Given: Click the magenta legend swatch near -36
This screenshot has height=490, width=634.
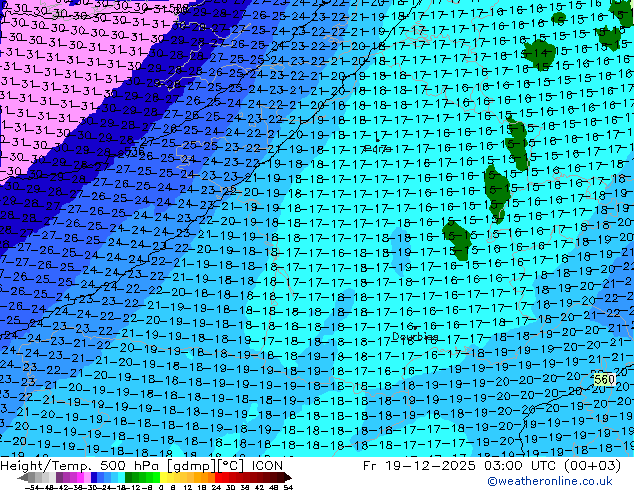Looking at the screenshot, I should pos(80,477).
